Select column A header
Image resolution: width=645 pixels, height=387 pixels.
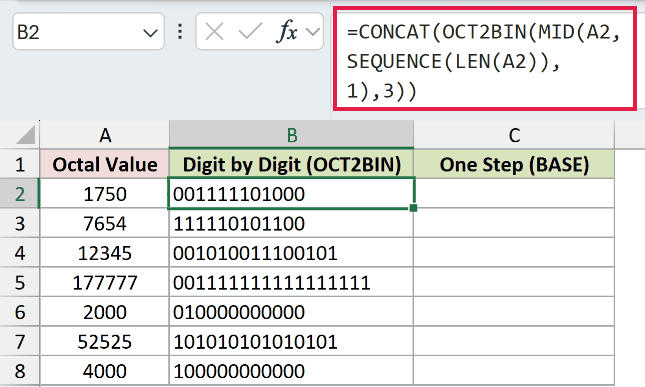[x=104, y=134]
